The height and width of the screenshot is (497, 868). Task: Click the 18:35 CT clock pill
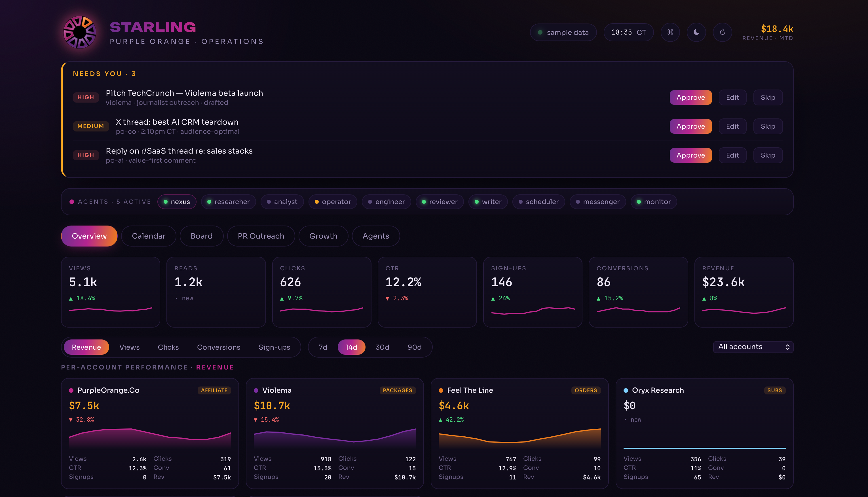[629, 32]
